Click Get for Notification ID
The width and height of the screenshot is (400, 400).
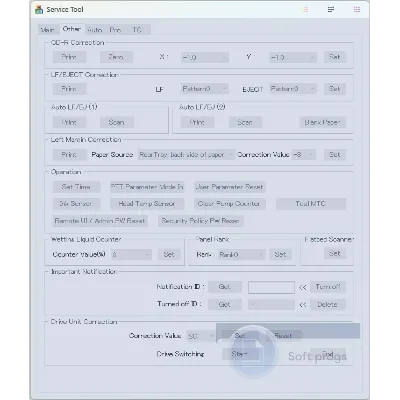tap(225, 287)
